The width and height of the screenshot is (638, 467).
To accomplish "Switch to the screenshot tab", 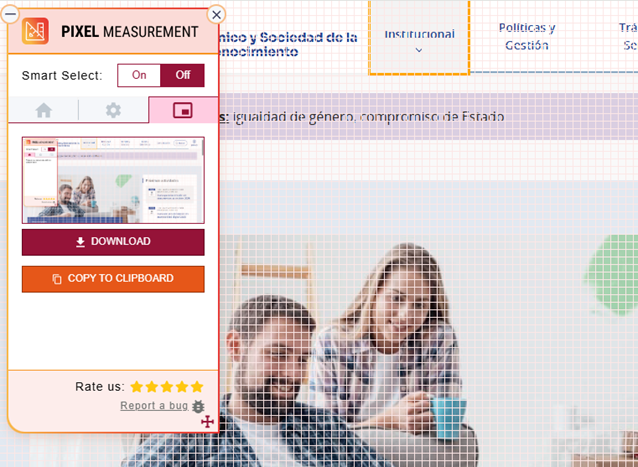I will [x=183, y=110].
